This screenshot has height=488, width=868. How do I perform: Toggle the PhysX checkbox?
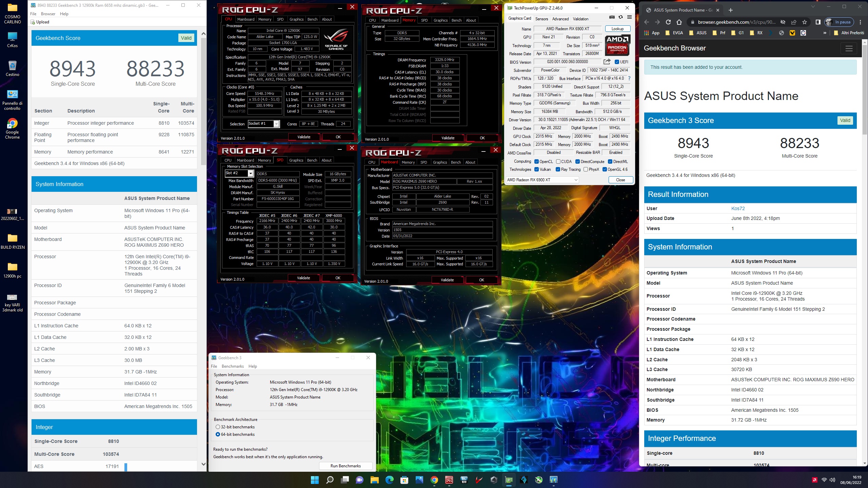(586, 169)
